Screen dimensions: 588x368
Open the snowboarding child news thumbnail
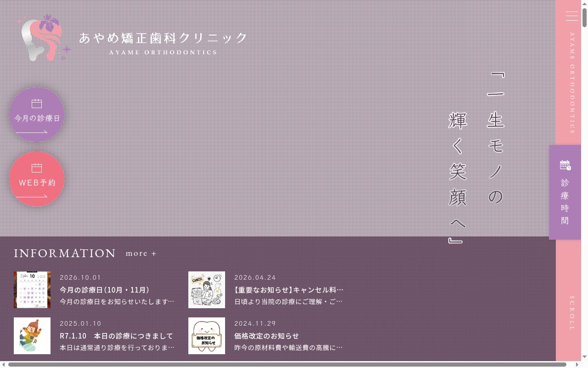[x=32, y=336]
